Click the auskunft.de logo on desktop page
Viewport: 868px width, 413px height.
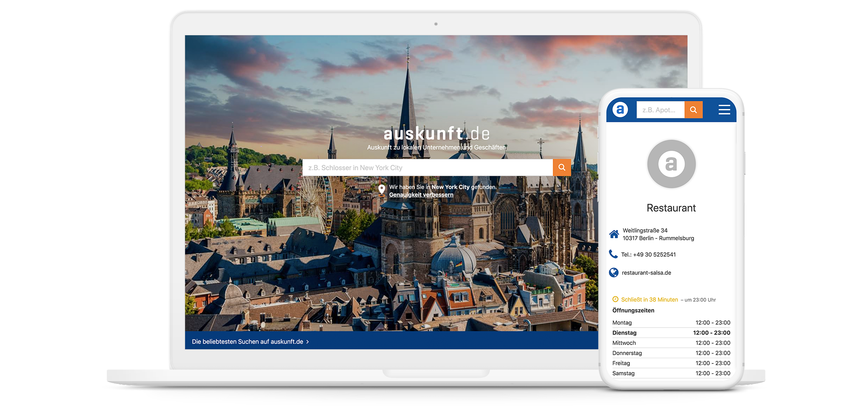(x=436, y=134)
